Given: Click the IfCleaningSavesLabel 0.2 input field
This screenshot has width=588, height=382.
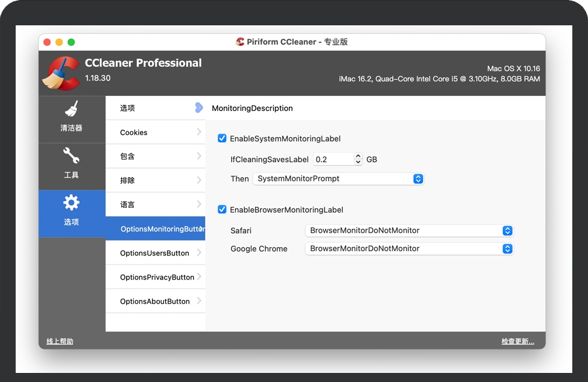Looking at the screenshot, I should point(332,160).
